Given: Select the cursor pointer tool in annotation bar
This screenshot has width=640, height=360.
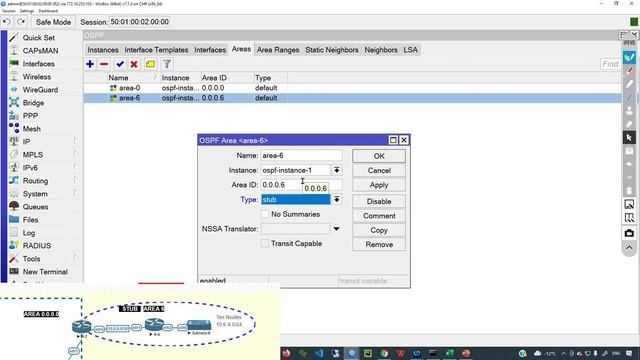Looking at the screenshot, I should (x=629, y=138).
